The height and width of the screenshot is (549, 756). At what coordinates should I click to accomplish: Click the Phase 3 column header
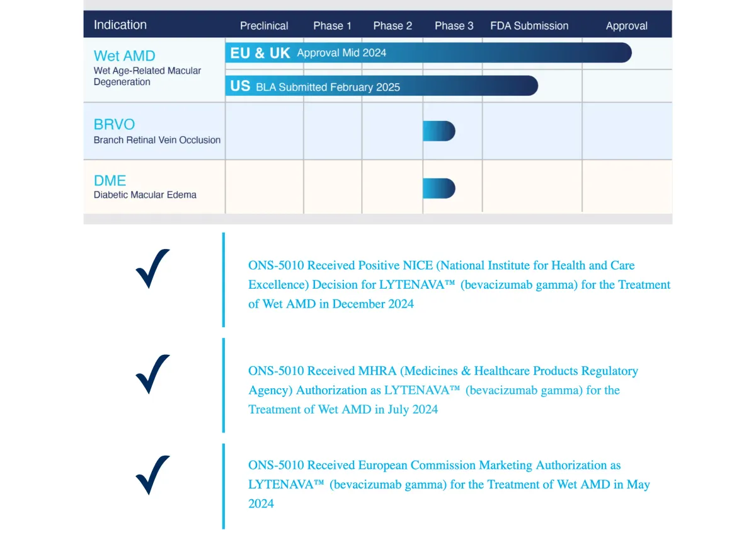[x=454, y=26]
